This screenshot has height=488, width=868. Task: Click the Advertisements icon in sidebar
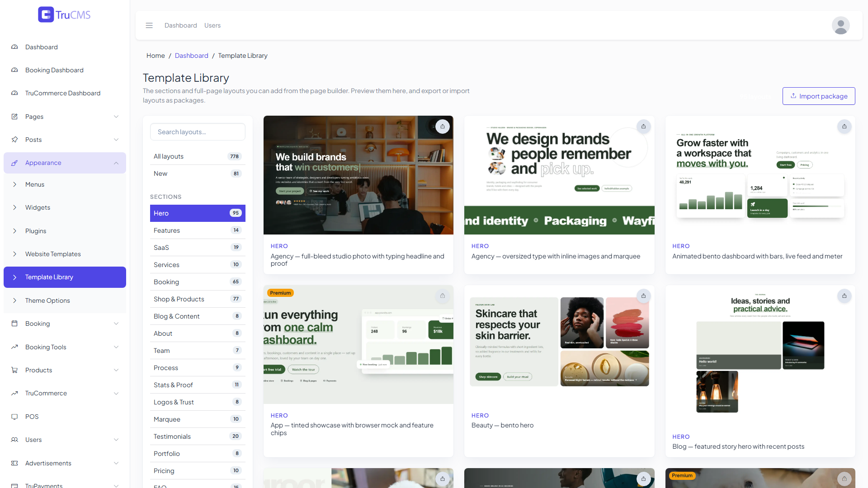point(14,463)
